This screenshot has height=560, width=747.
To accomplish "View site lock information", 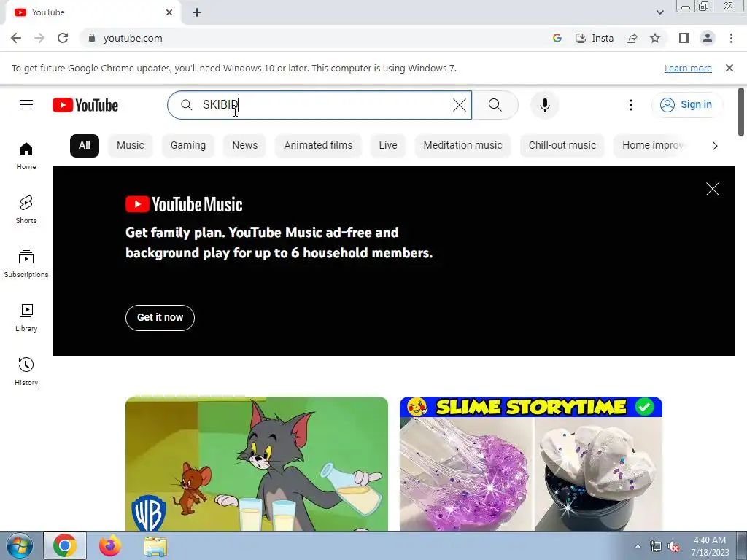I will [92, 38].
